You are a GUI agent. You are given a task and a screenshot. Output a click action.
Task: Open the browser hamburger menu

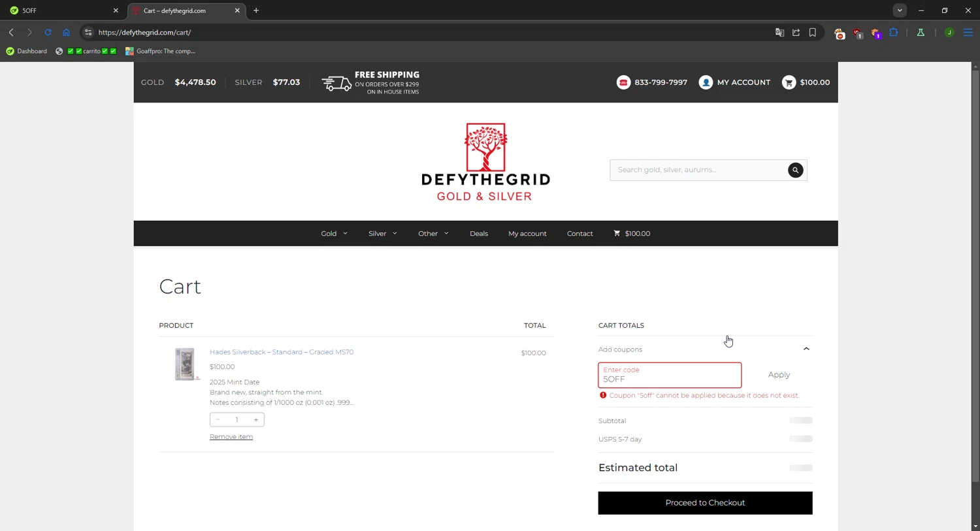tap(968, 32)
